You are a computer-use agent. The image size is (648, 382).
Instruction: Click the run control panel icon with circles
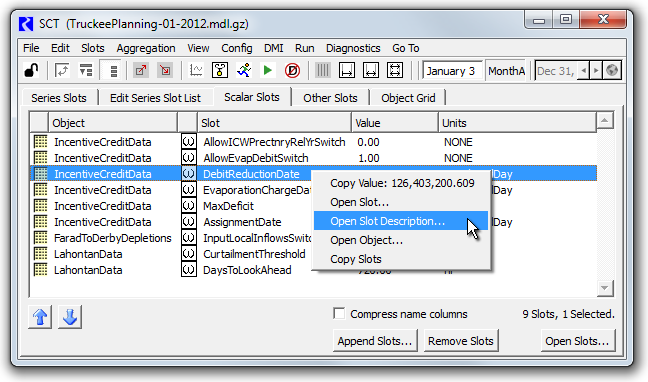pyautogui.click(x=220, y=70)
